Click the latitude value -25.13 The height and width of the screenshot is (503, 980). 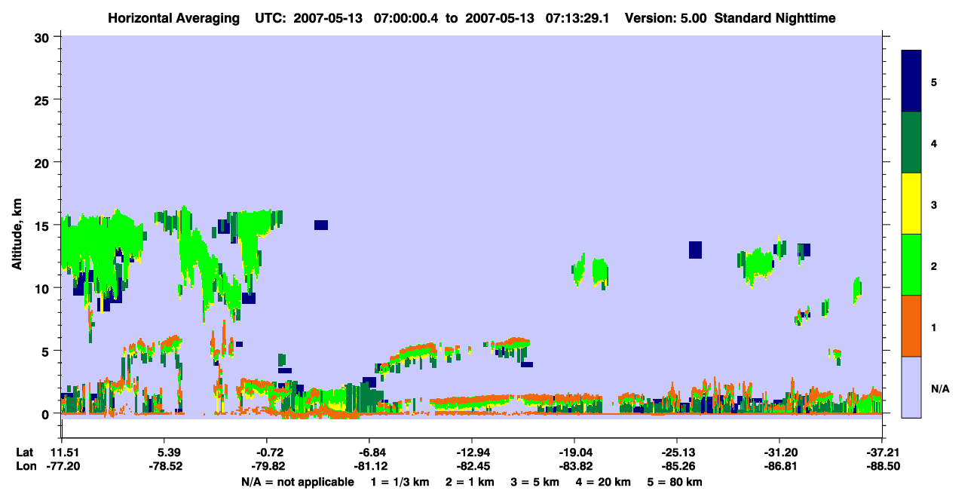(x=677, y=452)
